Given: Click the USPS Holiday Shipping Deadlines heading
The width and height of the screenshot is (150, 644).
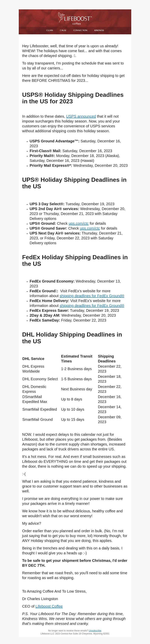Looking at the screenshot, I should pos(73,98).
